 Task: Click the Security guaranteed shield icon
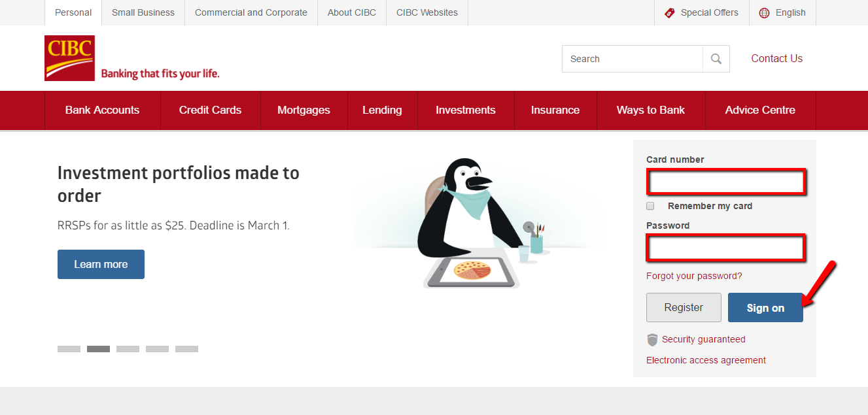(651, 339)
